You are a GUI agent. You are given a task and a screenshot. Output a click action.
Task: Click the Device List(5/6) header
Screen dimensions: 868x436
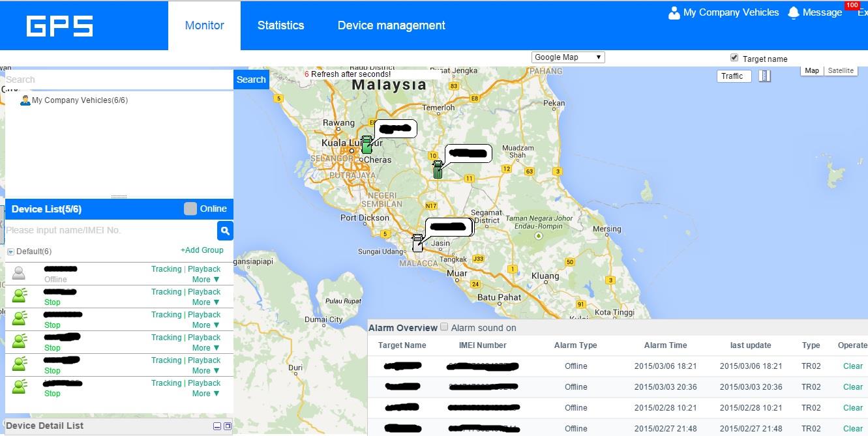[46, 209]
